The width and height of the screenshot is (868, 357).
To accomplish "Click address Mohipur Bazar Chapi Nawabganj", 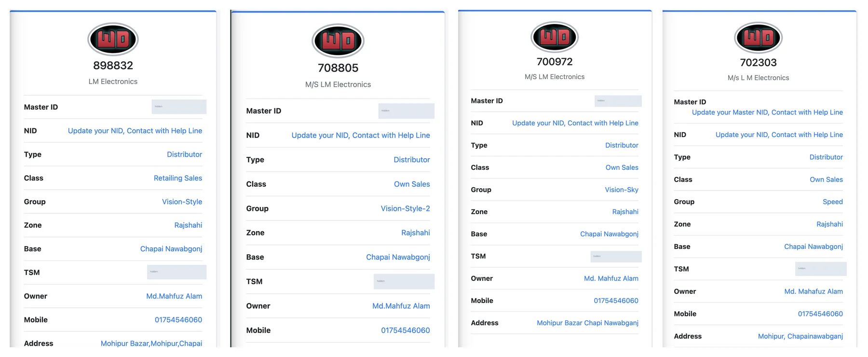I will coord(587,323).
